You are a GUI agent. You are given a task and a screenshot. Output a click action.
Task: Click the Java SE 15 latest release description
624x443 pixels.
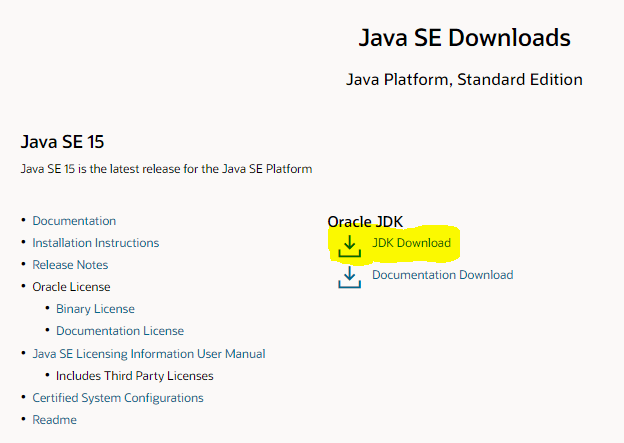coord(166,169)
